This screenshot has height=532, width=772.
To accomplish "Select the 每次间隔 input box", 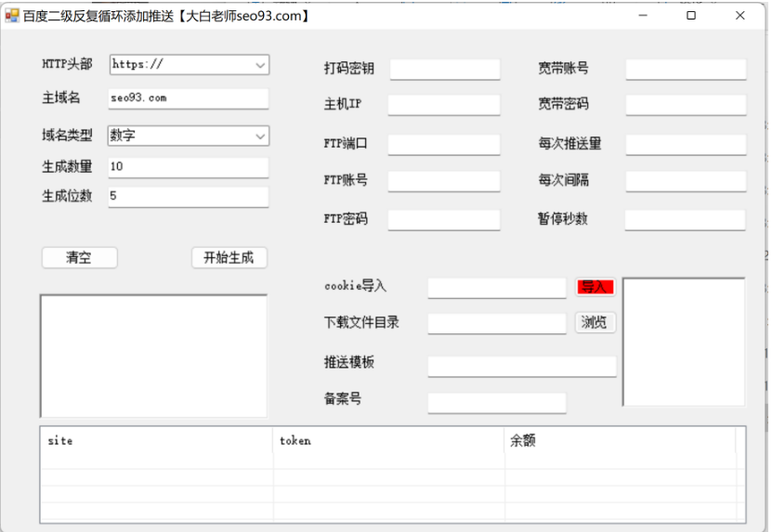I will coord(686,181).
